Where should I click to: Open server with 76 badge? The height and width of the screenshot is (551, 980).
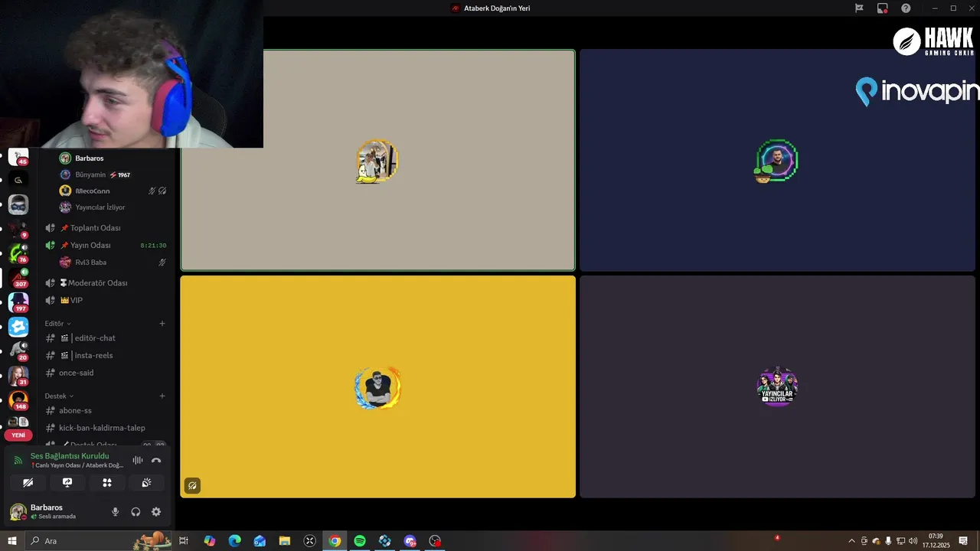(18, 253)
